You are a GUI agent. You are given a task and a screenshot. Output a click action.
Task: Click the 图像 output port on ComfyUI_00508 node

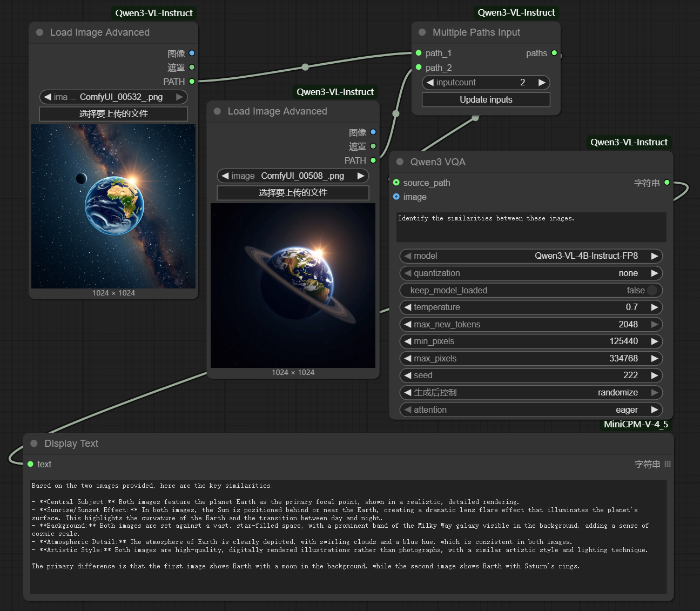(373, 132)
